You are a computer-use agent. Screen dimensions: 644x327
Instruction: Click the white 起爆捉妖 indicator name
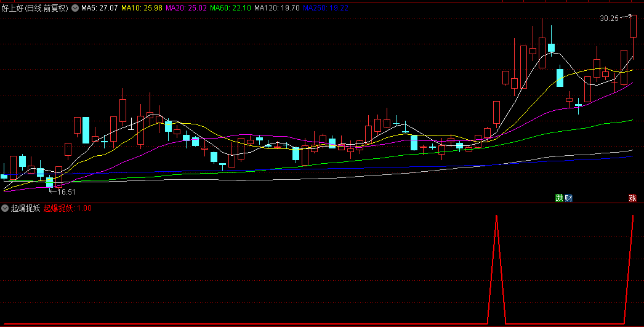pyautogui.click(x=25, y=208)
